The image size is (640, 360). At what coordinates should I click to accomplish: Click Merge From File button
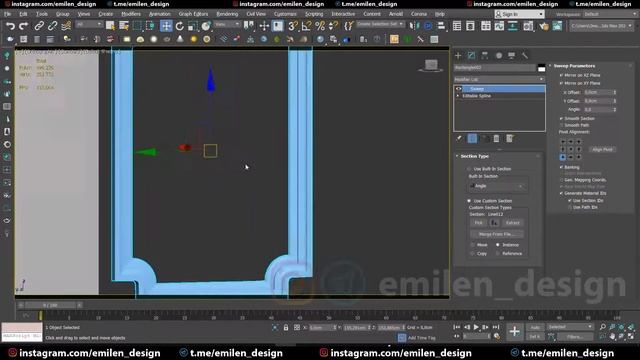496,234
